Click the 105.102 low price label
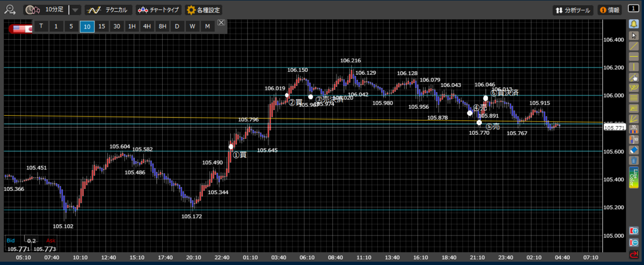644x265 pixels. pos(63,226)
